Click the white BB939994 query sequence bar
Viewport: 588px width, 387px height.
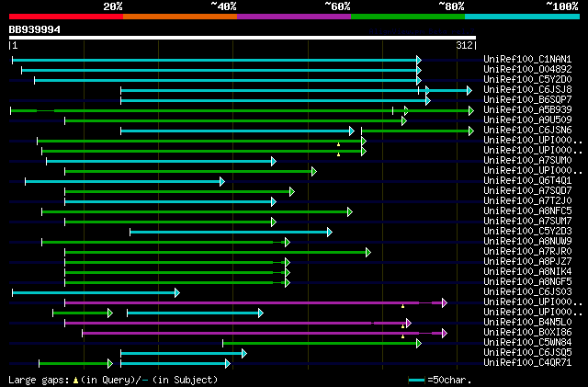tap(243, 38)
